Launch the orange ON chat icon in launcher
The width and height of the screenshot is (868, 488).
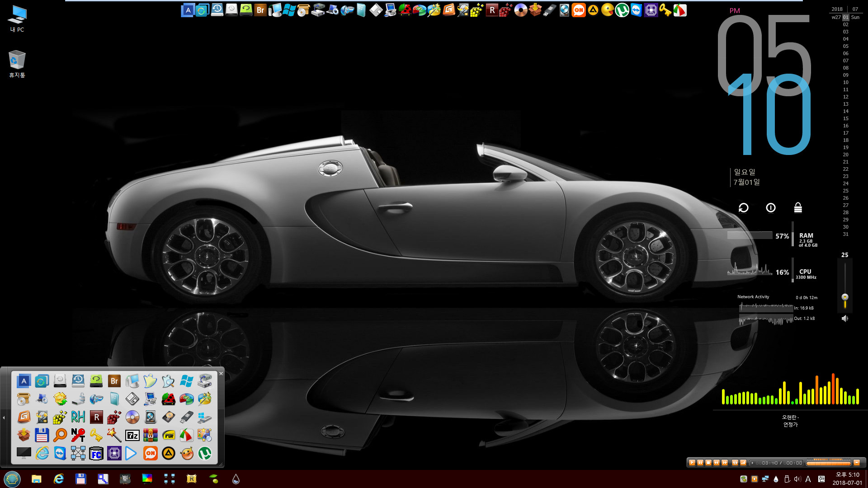click(x=151, y=453)
